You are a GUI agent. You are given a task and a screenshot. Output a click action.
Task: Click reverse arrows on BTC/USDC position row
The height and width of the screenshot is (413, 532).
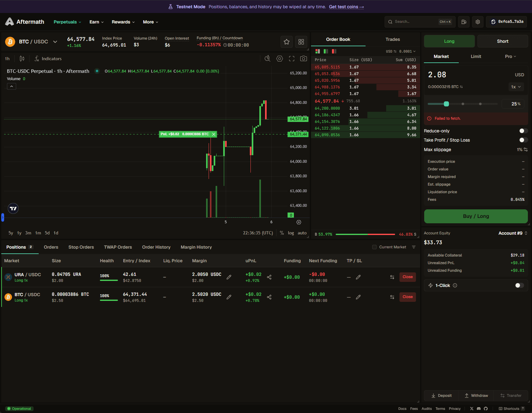tap(392, 297)
